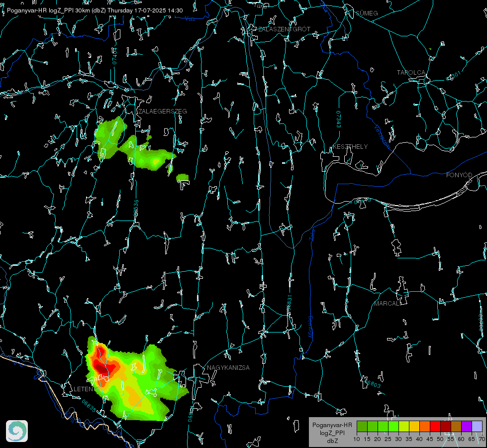The image size is (487, 448).
Task: Click the TAPOLCA town label
Action: pyautogui.click(x=411, y=73)
